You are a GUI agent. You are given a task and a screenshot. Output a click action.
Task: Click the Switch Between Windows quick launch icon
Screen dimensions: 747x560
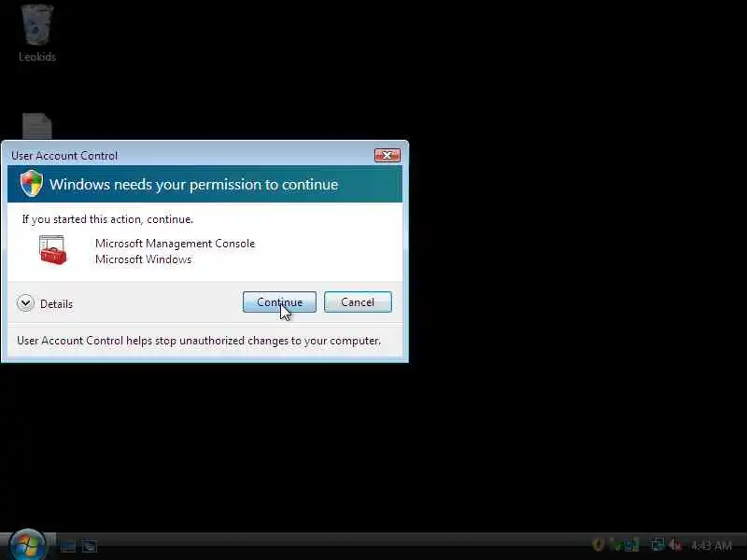click(90, 546)
